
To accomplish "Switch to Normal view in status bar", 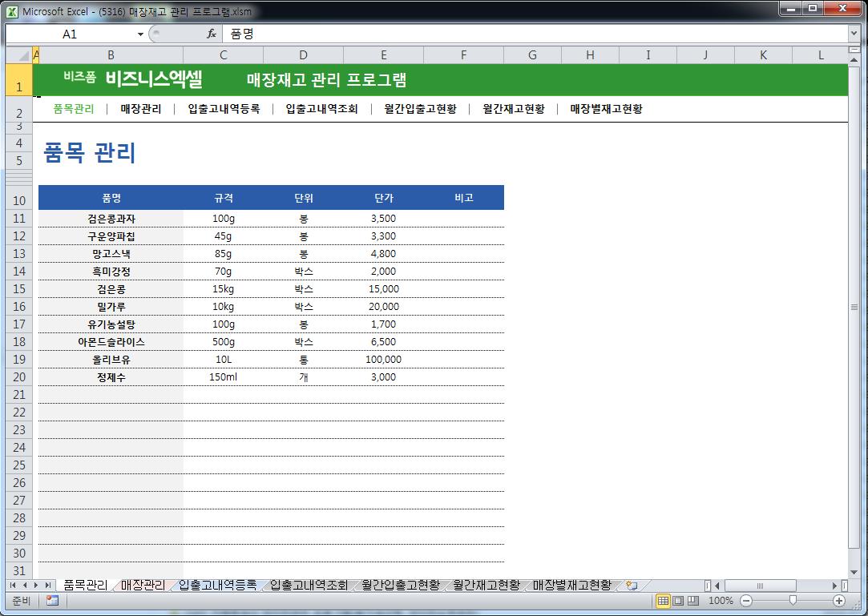I will [x=663, y=600].
